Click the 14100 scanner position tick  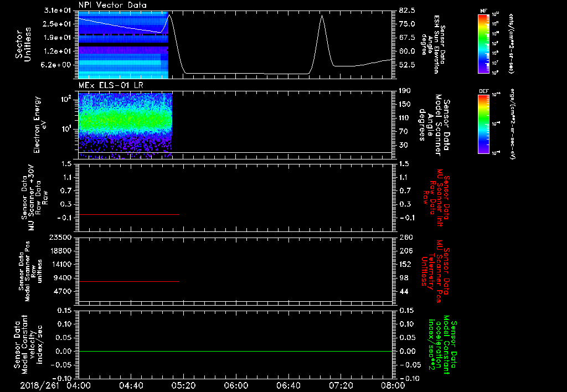pos(60,264)
